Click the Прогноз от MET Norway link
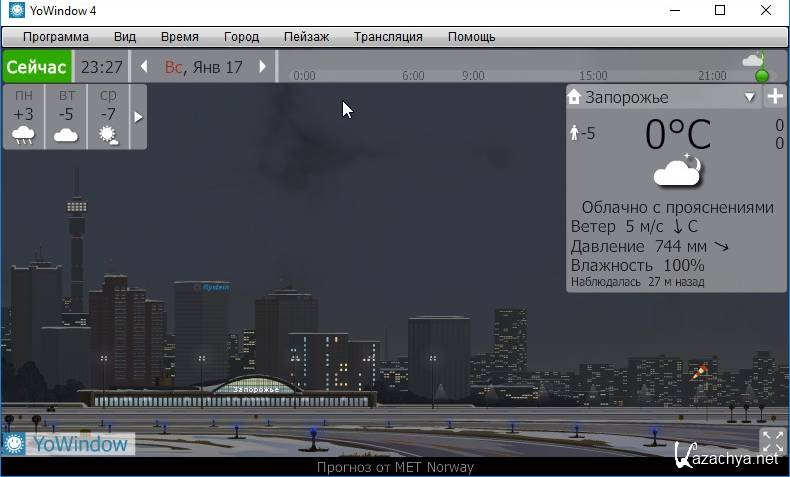The width and height of the screenshot is (790, 477). point(395,467)
